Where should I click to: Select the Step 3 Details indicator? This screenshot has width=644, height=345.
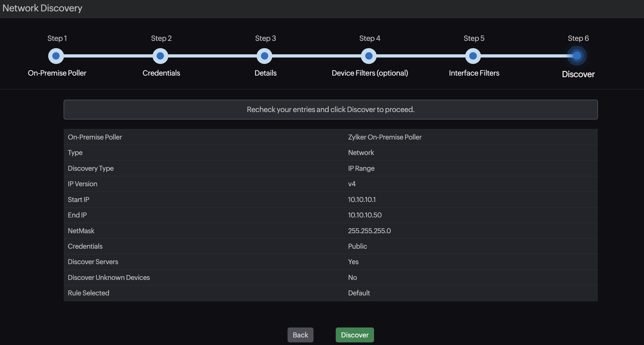click(x=264, y=55)
